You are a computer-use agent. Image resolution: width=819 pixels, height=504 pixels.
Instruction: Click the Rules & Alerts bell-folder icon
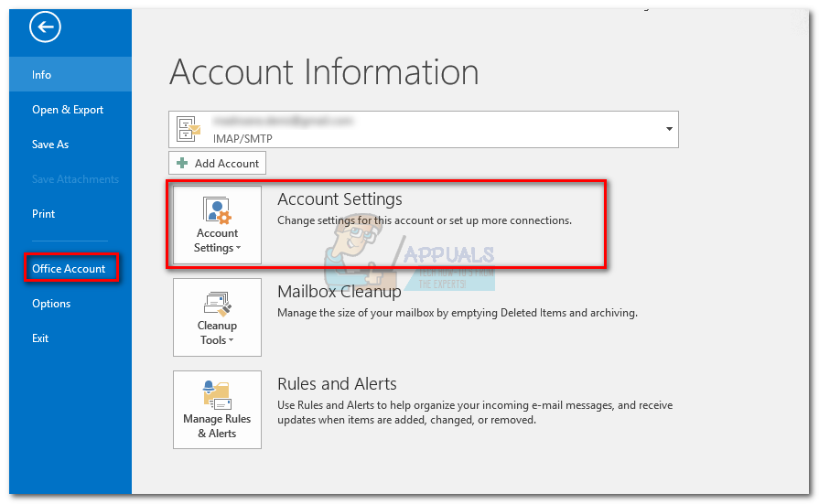click(217, 395)
